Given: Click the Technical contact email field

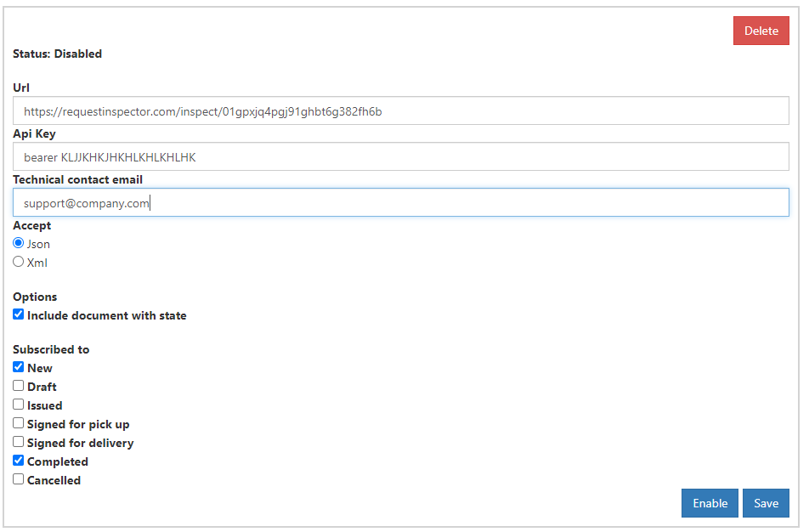Looking at the screenshot, I should (x=401, y=202).
